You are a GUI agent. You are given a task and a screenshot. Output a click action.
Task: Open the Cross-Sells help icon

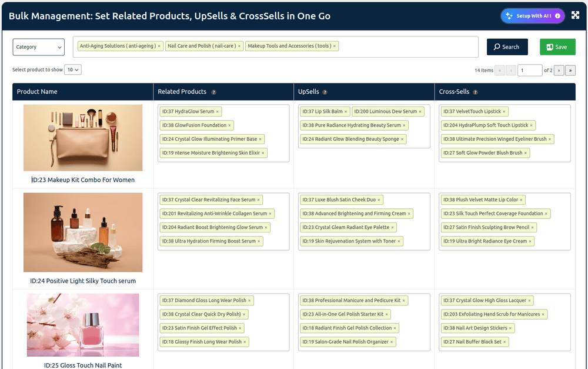coord(475,92)
